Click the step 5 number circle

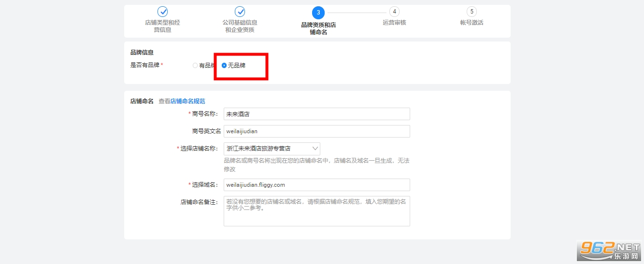coord(472,12)
